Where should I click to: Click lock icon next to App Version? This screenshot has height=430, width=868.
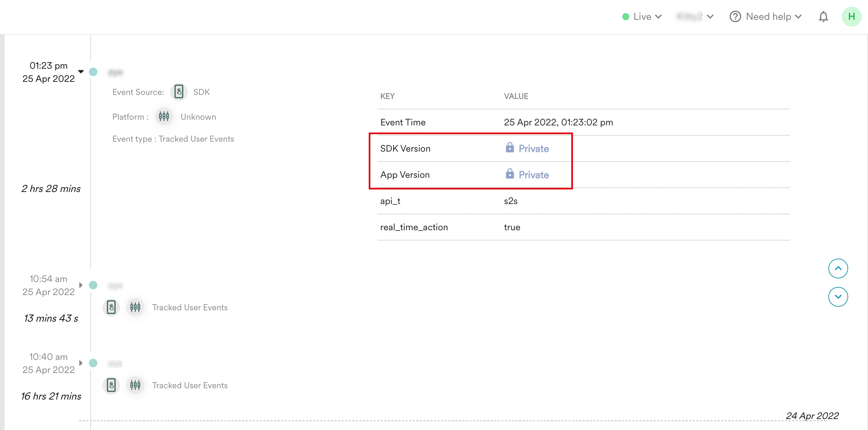pyautogui.click(x=510, y=174)
